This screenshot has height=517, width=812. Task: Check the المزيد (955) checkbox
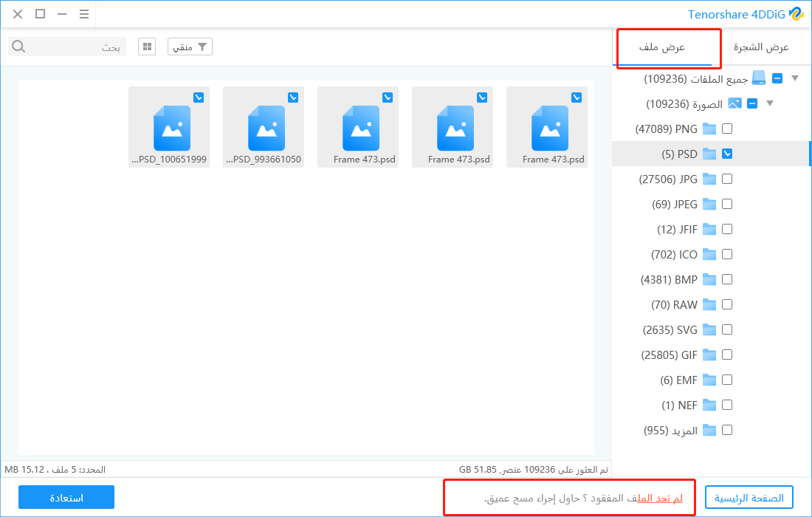point(727,430)
